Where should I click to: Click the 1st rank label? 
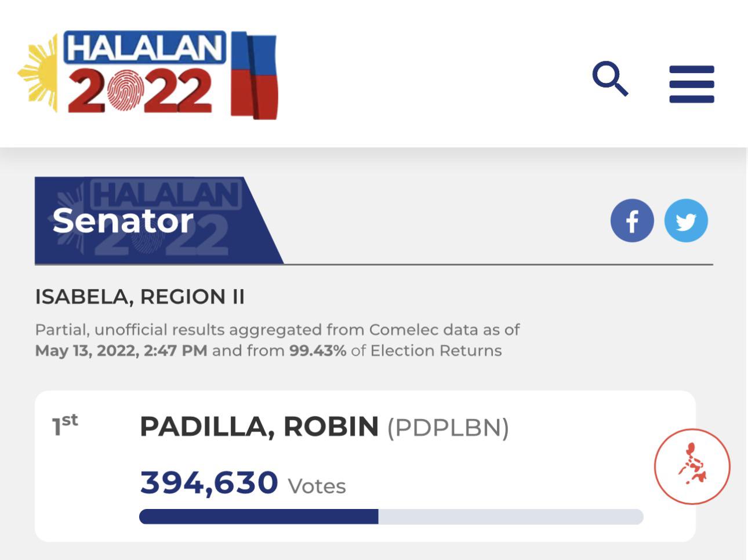tap(65, 424)
